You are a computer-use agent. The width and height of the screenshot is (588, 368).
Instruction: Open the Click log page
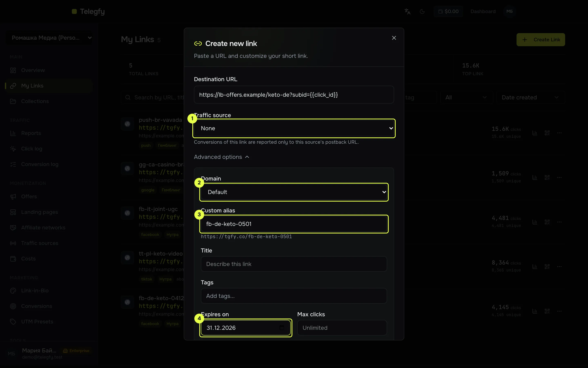click(x=49, y=149)
